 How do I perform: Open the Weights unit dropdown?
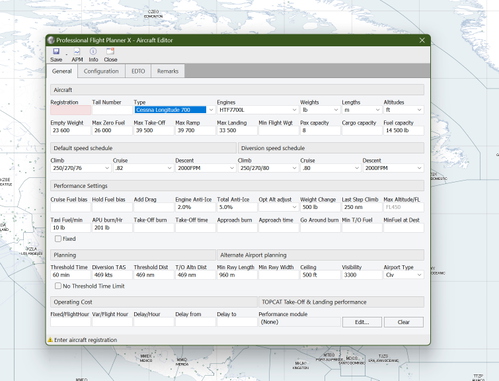336,110
